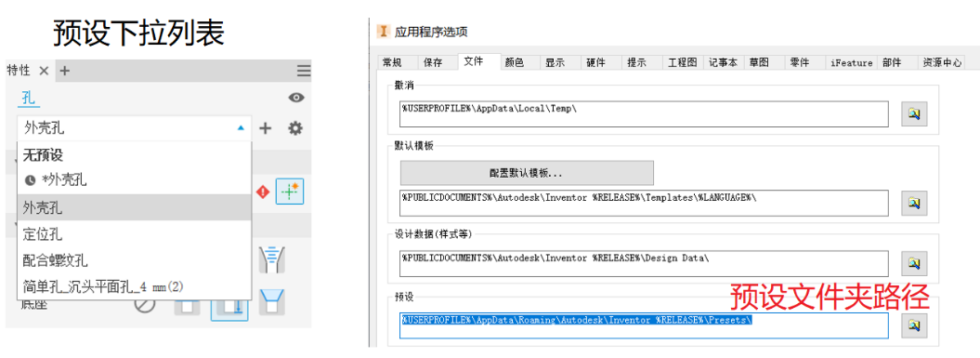The image size is (980, 358).
Task: Switch to the 资源中心 tab
Action: [943, 62]
